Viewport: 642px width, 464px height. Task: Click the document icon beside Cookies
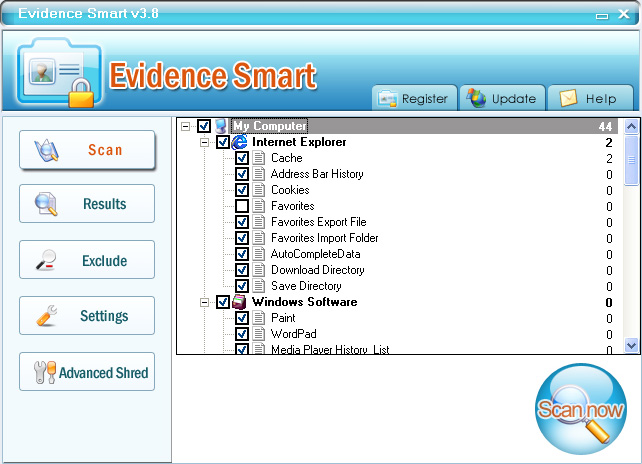coord(258,190)
